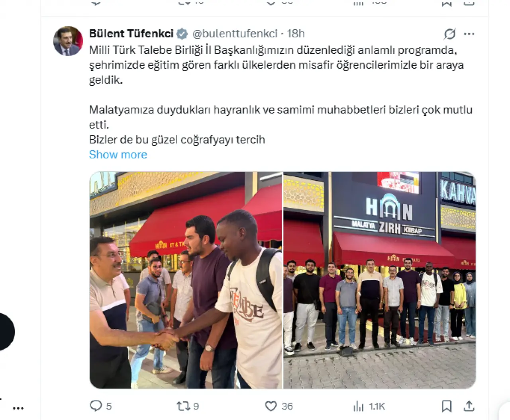
Task: Open the @bulenttufenkci handle link
Action: 235,33
